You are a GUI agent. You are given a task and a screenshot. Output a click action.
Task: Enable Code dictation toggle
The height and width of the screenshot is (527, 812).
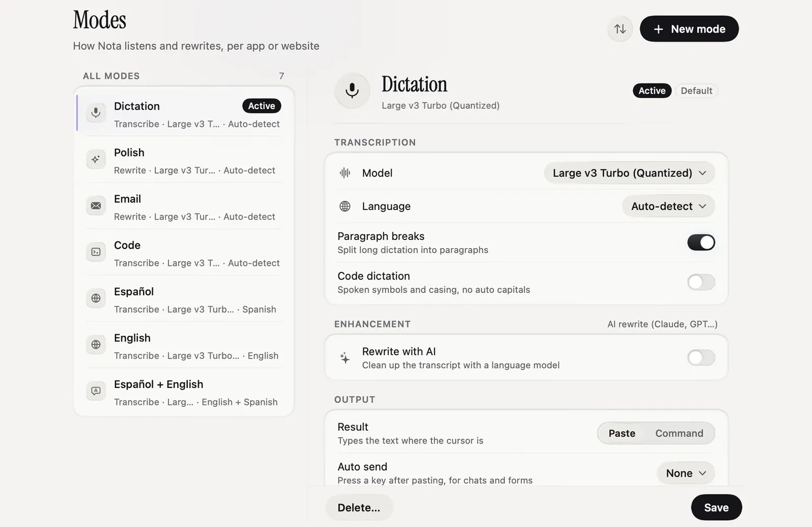pos(701,282)
